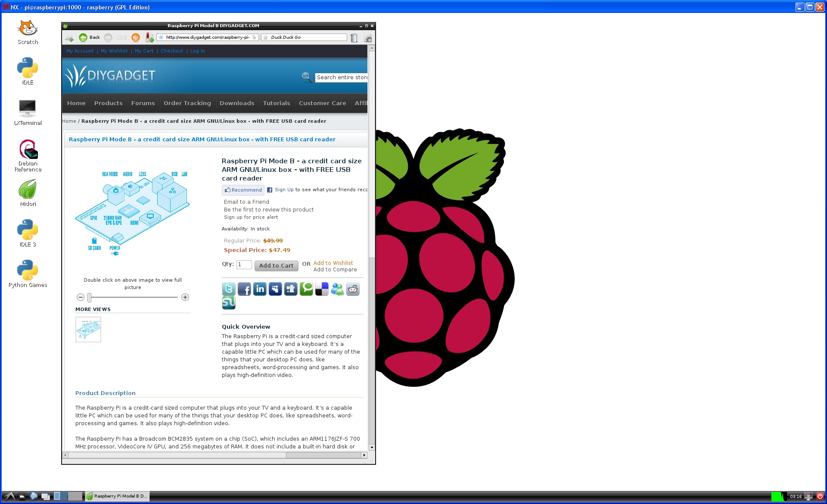Open the closed-tabs trash icon
827x504 pixels.
(x=354, y=38)
